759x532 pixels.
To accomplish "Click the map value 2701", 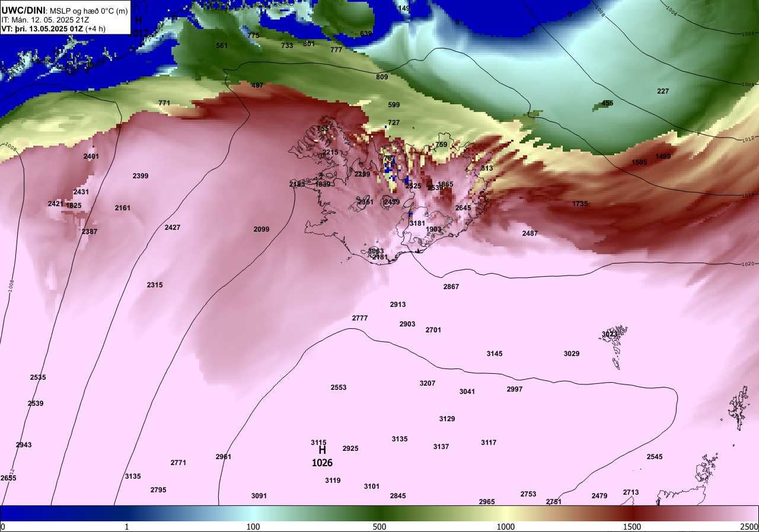I will tap(433, 330).
